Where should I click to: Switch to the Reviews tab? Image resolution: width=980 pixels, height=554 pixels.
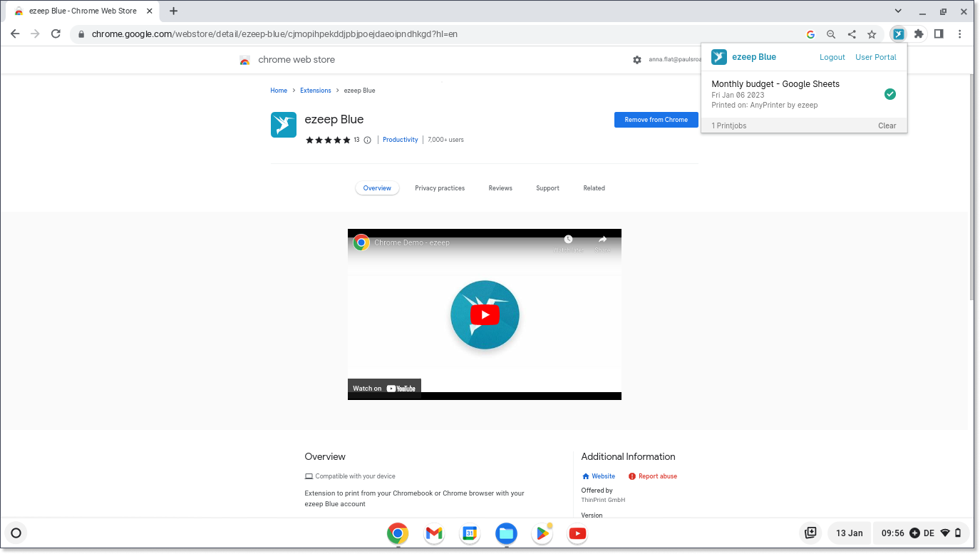(x=500, y=188)
